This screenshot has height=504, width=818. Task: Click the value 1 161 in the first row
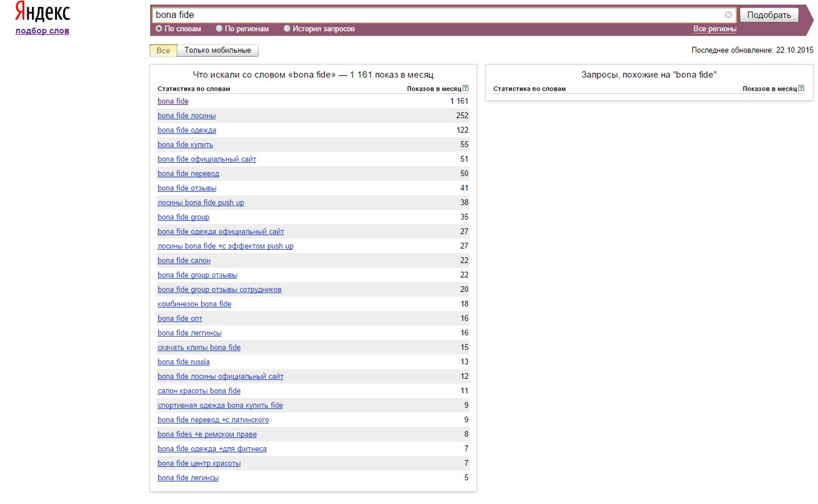(x=459, y=101)
